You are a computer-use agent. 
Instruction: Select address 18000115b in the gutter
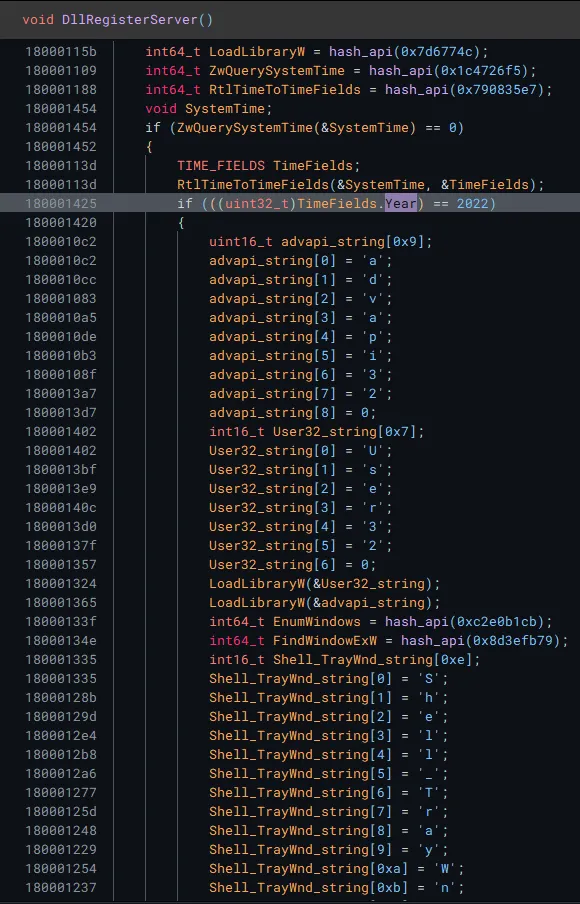(x=61, y=52)
